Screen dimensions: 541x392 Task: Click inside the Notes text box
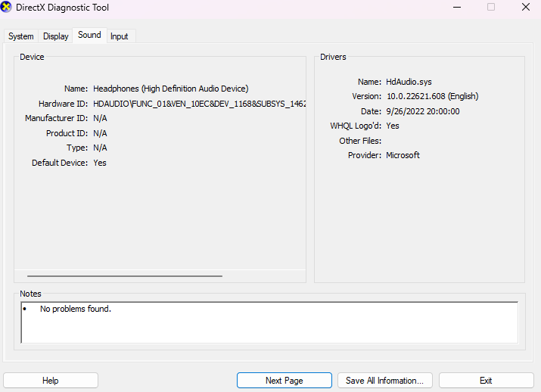click(269, 322)
